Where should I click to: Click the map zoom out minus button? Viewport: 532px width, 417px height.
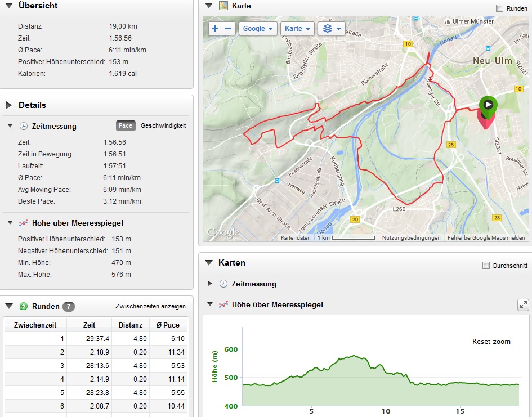[x=229, y=29]
